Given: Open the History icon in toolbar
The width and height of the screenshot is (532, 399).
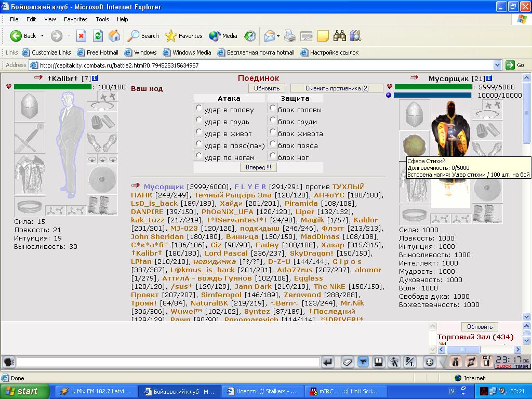Looking at the screenshot, I should click(250, 36).
